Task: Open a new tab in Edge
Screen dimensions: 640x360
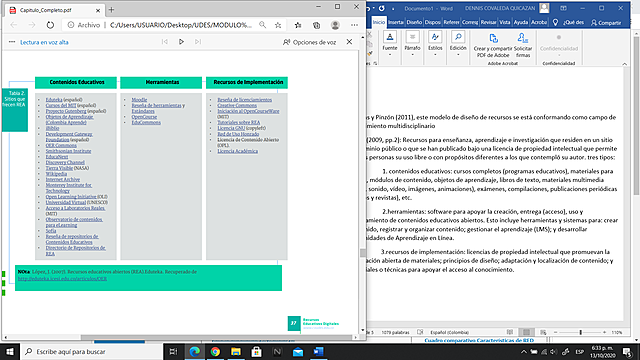Action: 111,10
